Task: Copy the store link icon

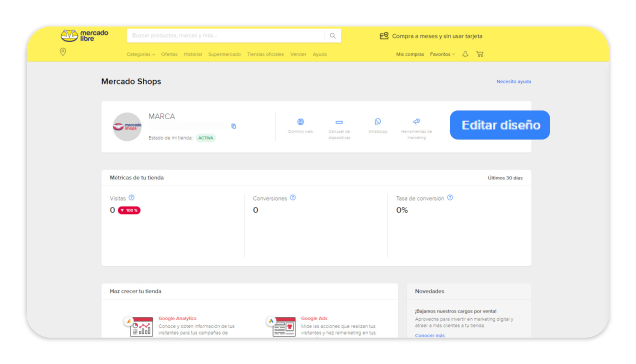Action: coord(234,126)
